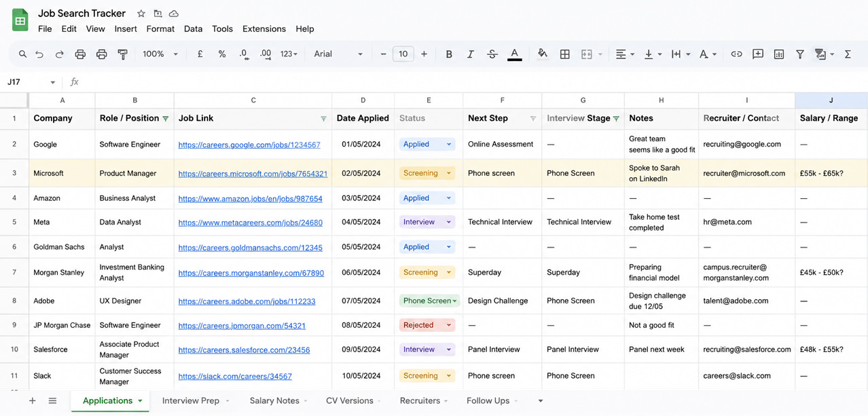
Task: Toggle strikethrough formatting
Action: click(x=492, y=54)
